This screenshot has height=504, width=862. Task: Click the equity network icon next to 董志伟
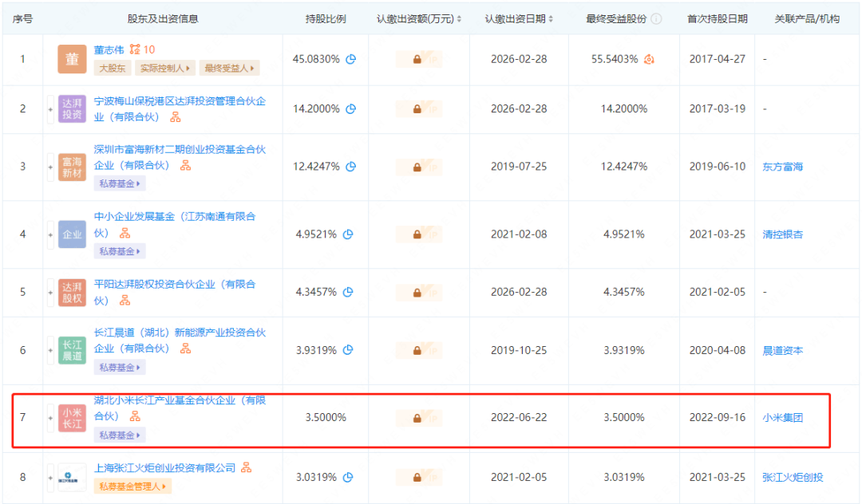(x=135, y=49)
